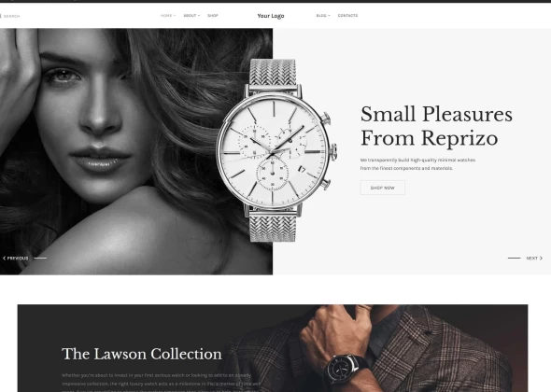Expand the Home dropdown arrow
Viewport: 551px width, 392px height.
click(x=175, y=16)
